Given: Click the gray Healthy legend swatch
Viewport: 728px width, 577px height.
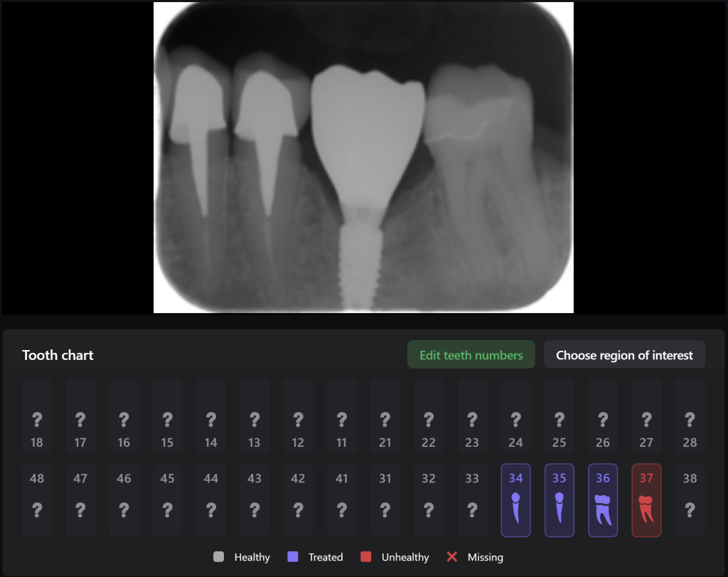Looking at the screenshot, I should [x=220, y=557].
